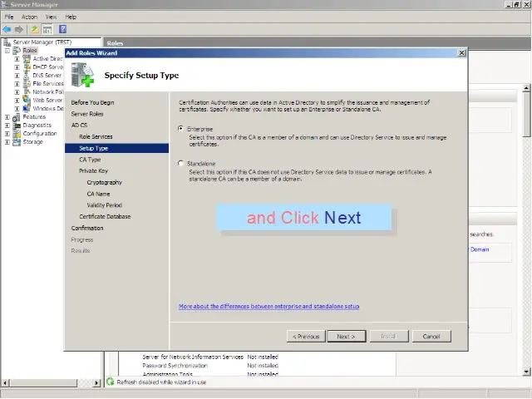Viewport: 532px width, 399px height.
Task: Click the Server Manager (TEST) root icon
Action: [7, 42]
